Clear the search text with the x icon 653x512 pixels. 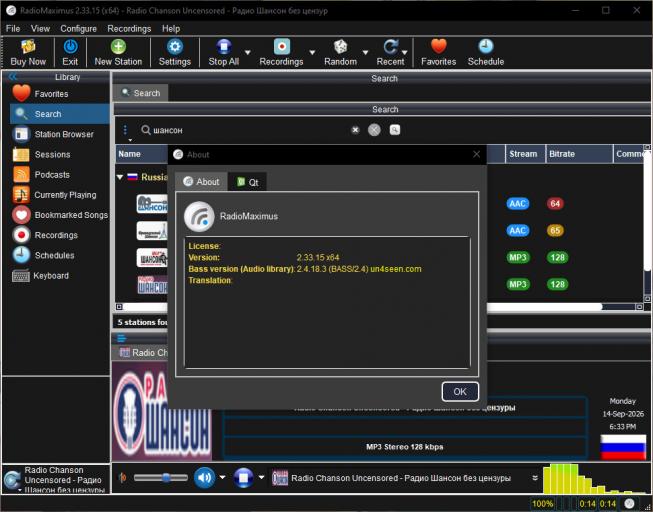(x=355, y=130)
